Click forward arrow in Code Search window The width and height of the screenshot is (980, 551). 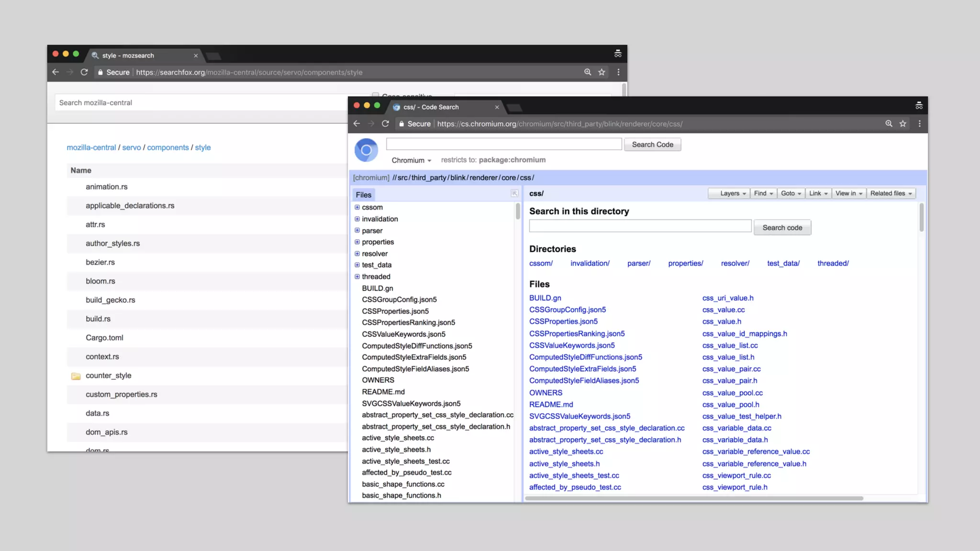click(x=371, y=124)
